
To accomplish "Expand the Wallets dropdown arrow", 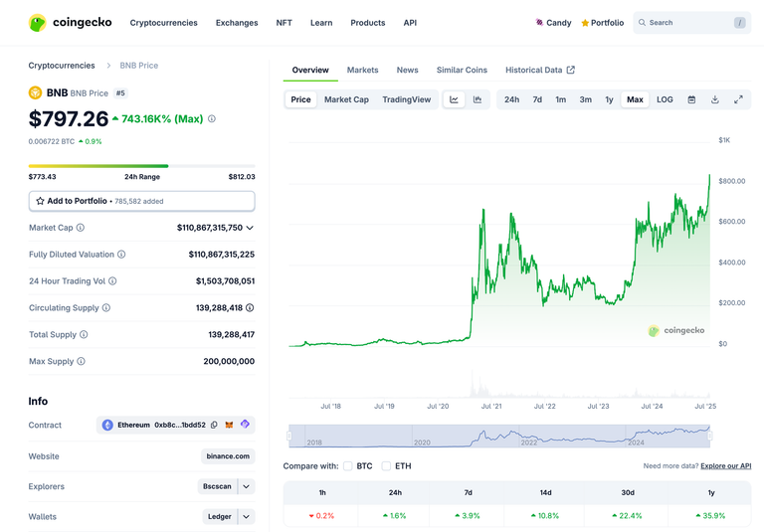I will click(x=247, y=516).
